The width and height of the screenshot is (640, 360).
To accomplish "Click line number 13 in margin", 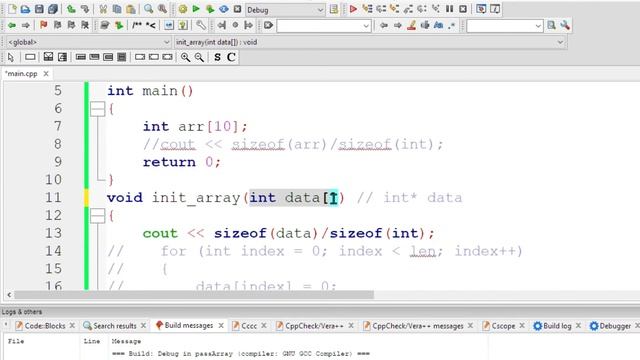I will click(54, 233).
